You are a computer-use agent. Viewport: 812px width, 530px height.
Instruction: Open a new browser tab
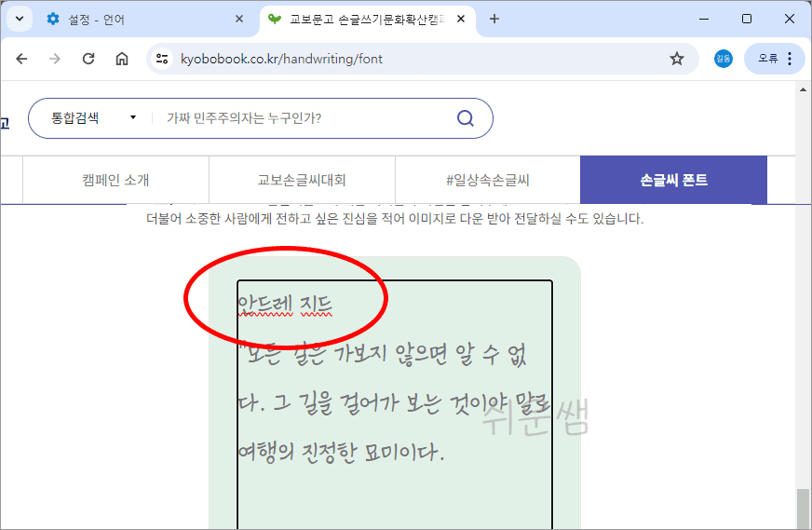[494, 20]
